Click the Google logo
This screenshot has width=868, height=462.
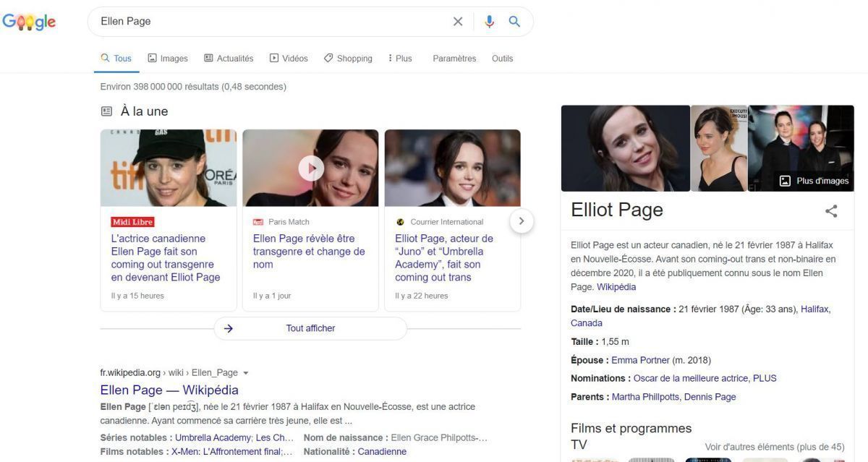[29, 22]
